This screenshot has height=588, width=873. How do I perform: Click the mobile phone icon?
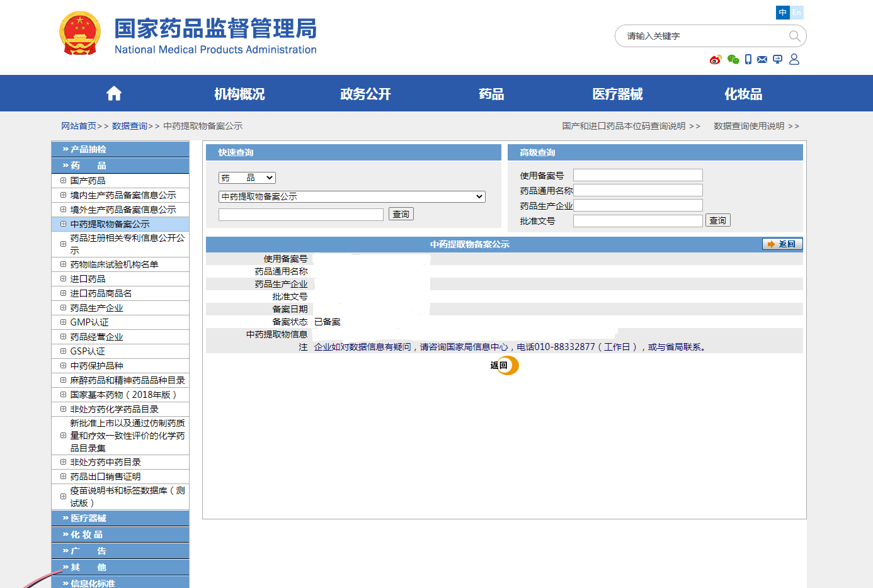pos(748,59)
